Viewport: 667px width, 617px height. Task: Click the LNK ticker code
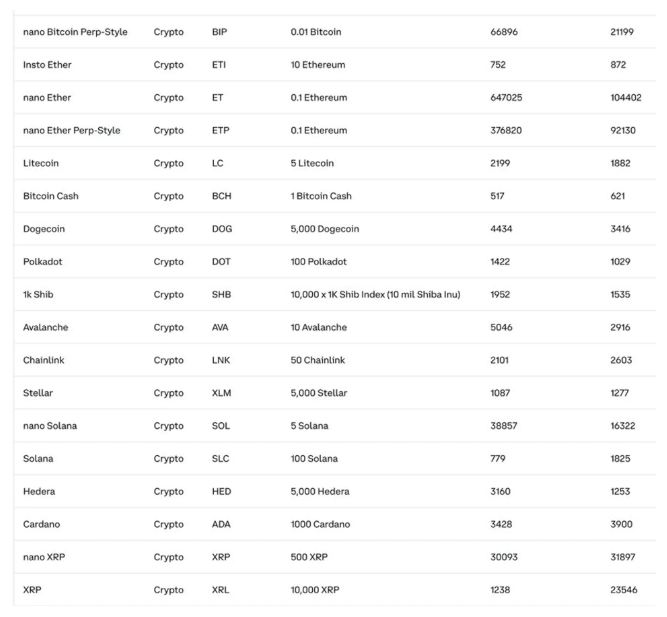[x=221, y=360]
